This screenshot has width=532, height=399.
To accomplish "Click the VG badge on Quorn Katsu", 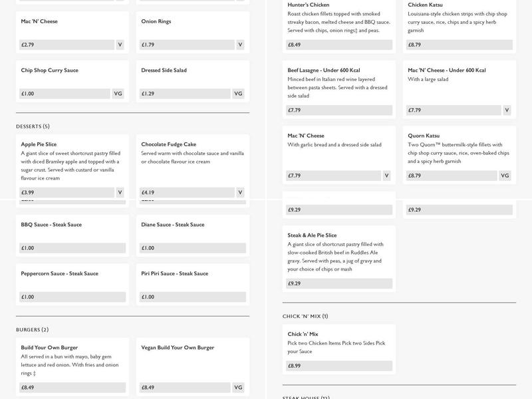I will click(505, 176).
